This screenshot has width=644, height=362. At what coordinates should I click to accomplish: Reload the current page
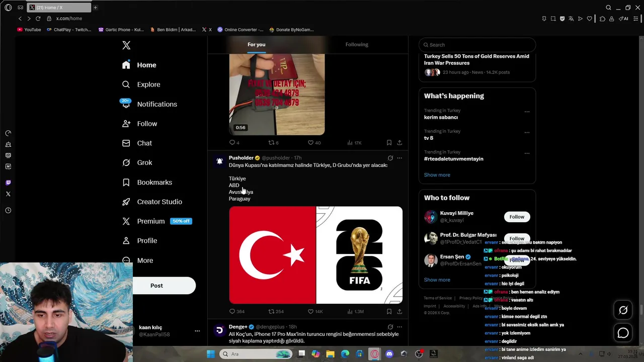coord(38,19)
